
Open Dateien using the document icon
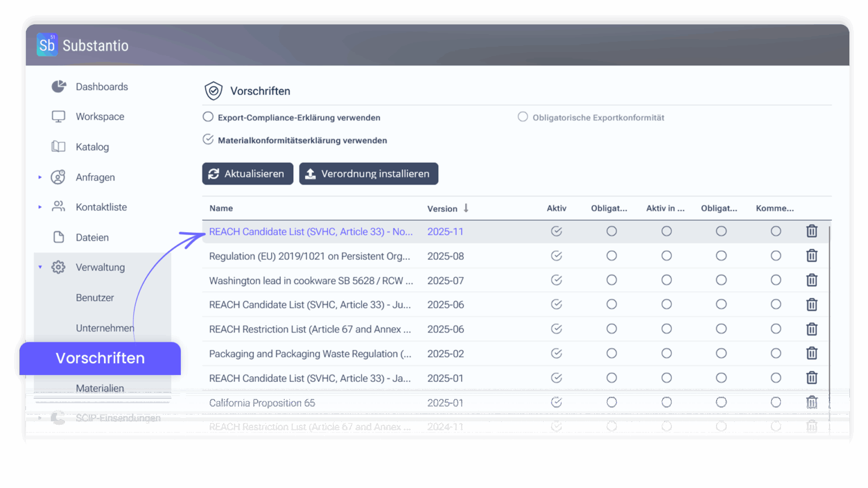pos(58,237)
